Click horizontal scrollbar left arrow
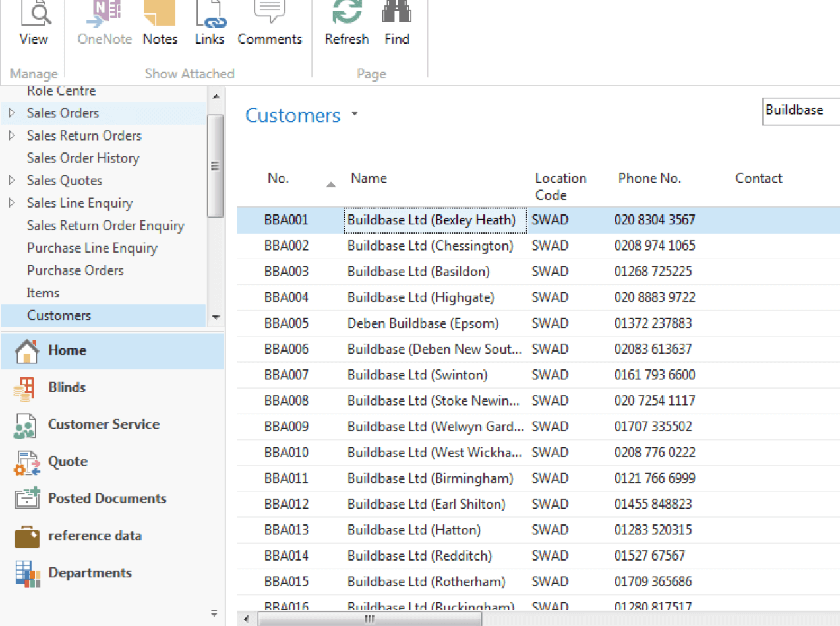 [246, 619]
